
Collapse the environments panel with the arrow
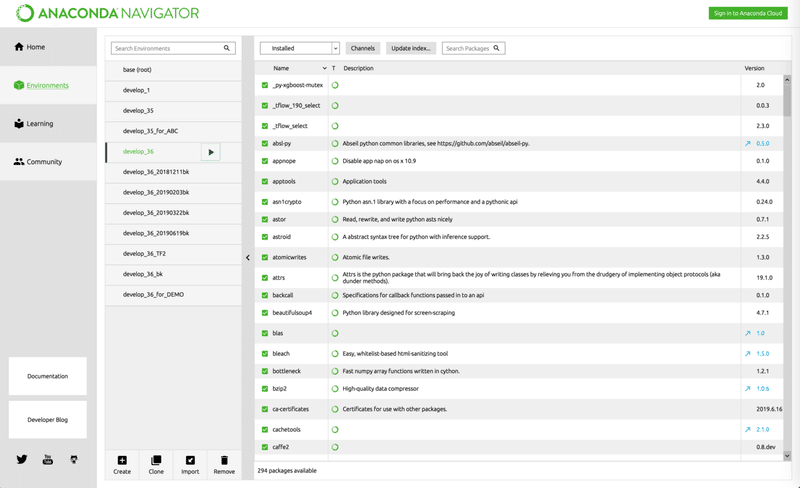point(248,258)
